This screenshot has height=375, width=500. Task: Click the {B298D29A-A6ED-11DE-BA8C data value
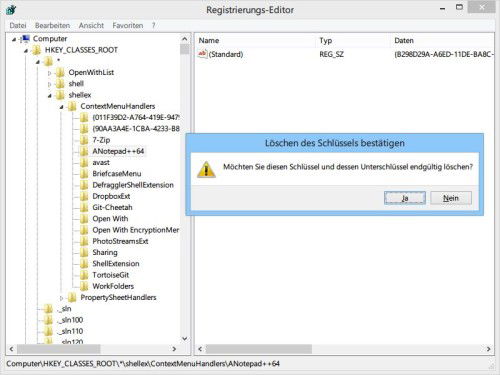pyautogui.click(x=444, y=54)
